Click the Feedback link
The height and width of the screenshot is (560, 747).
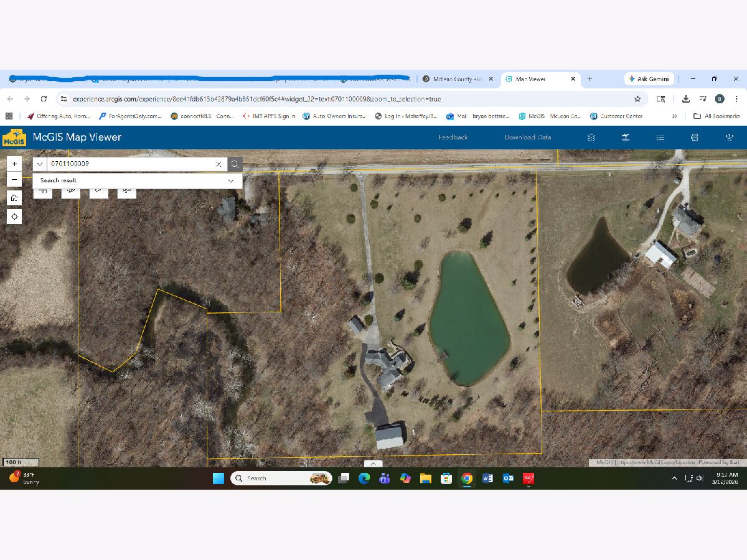[453, 138]
